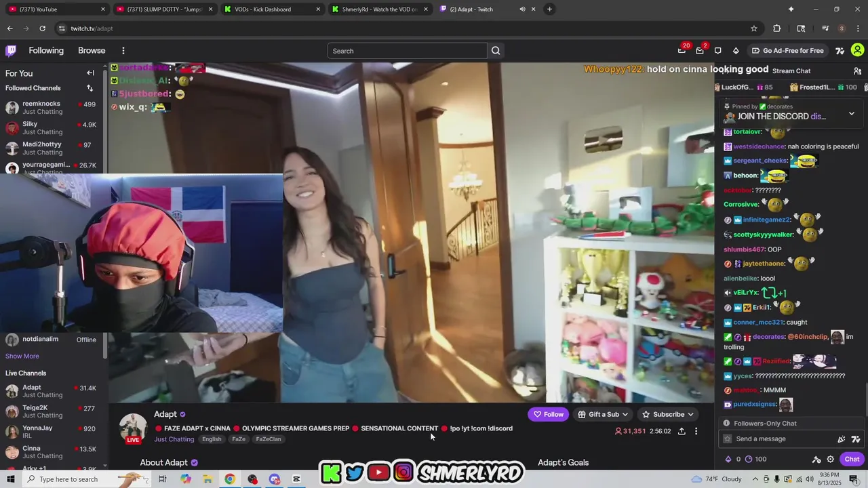
Task: Open the user avatar profile menu
Action: pyautogui.click(x=857, y=50)
